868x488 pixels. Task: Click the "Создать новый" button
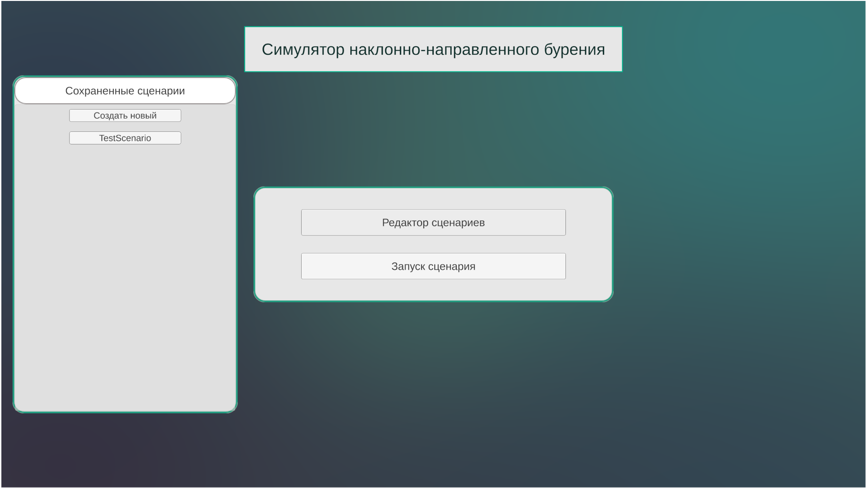[125, 116]
